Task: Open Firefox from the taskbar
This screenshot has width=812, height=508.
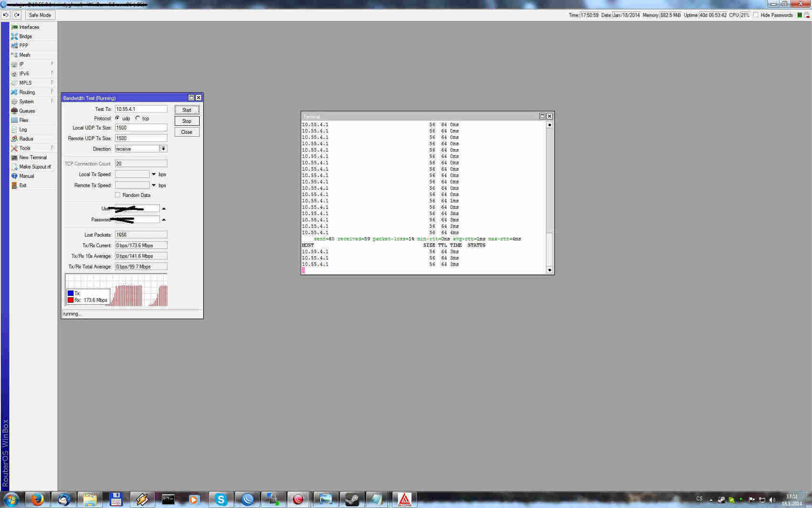Action: point(37,499)
